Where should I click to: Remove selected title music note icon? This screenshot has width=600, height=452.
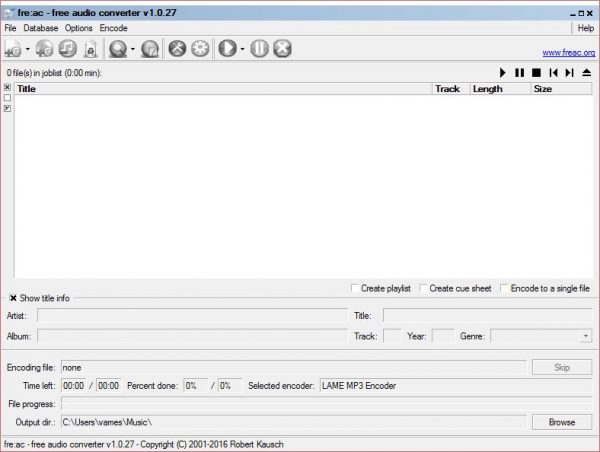[68, 49]
